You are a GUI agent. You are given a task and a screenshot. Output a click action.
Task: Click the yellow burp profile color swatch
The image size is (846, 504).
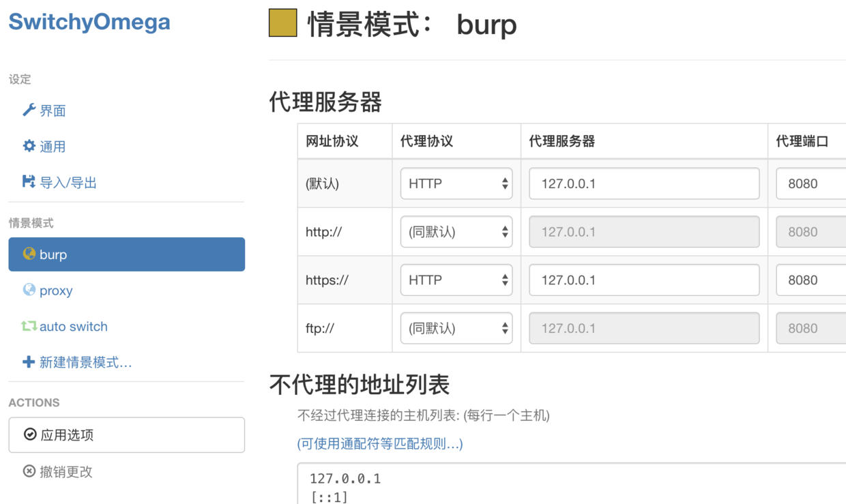point(283,23)
